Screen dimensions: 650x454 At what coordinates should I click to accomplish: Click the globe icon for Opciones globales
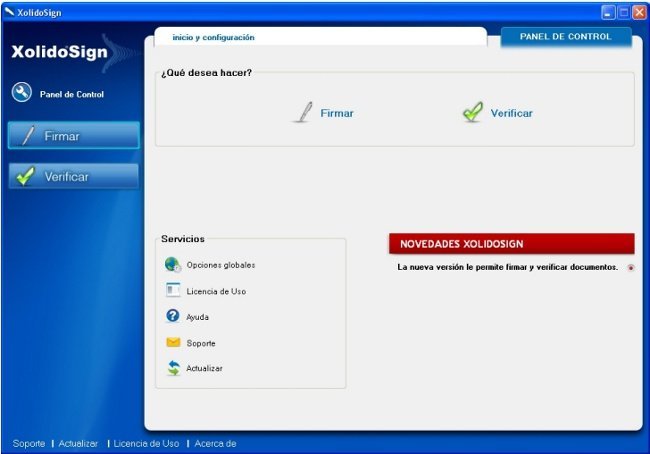click(172, 265)
